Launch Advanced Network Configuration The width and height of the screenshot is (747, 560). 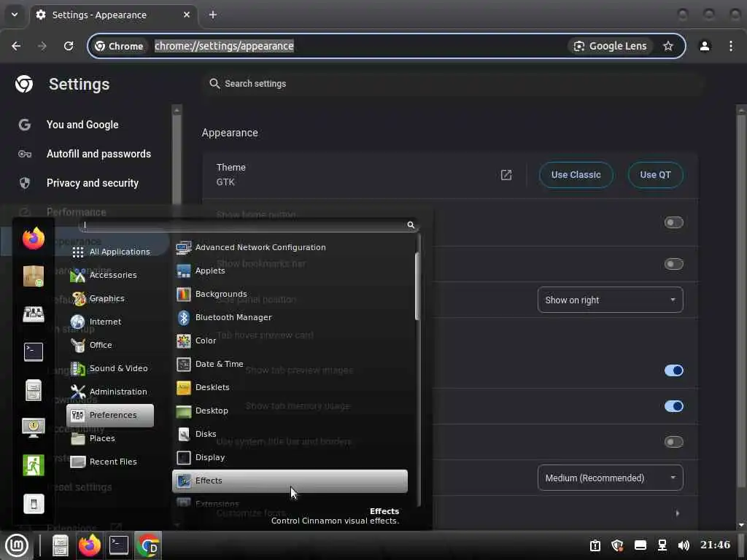pos(290,247)
